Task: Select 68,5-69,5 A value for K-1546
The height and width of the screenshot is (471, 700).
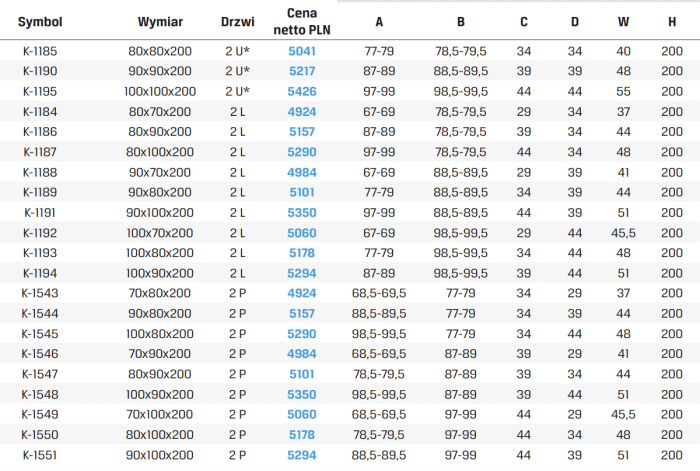Action: (379, 354)
